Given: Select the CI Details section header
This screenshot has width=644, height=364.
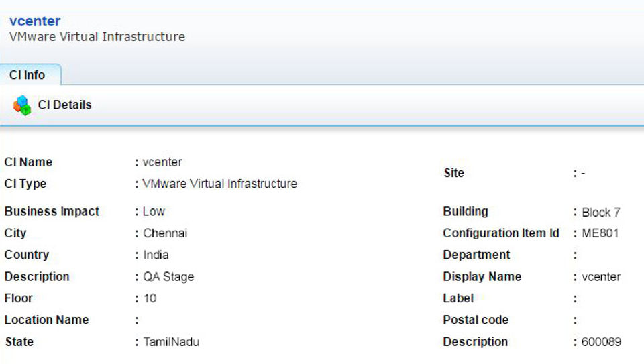Looking at the screenshot, I should [x=64, y=105].
